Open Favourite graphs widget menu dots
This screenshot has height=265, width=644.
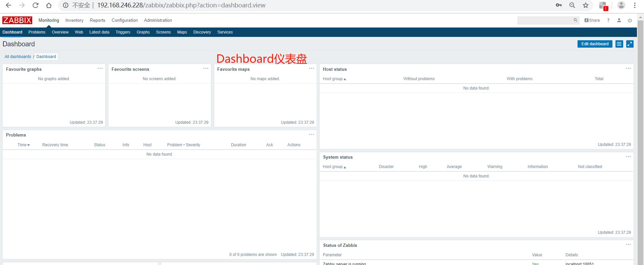(100, 68)
